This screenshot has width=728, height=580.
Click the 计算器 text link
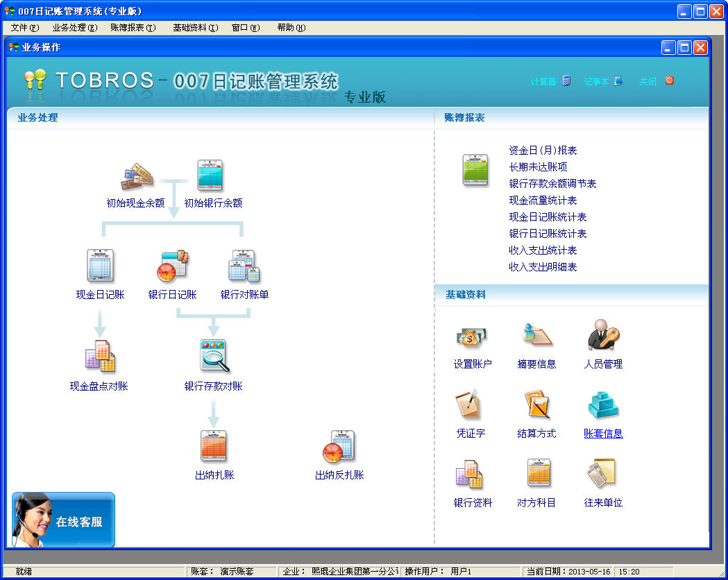pos(543,82)
